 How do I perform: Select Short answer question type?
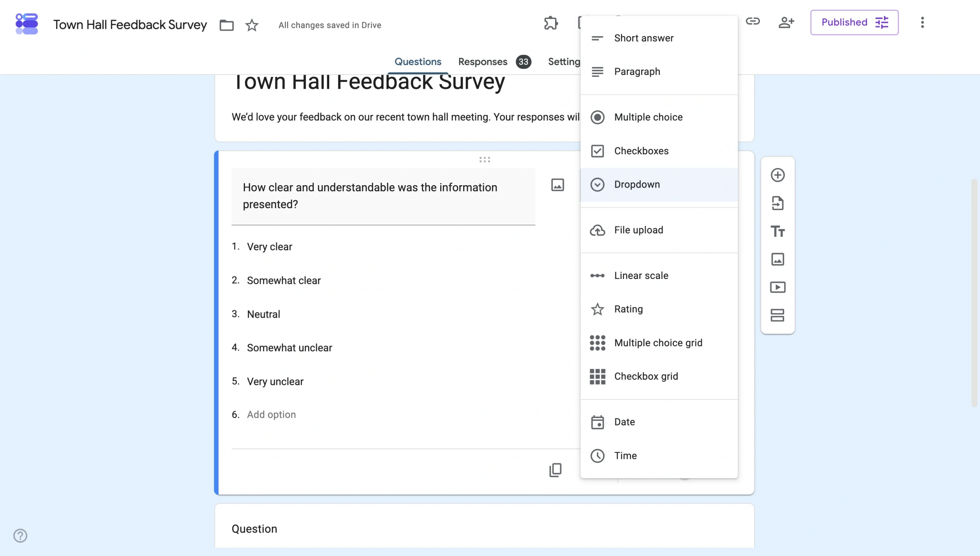coord(659,38)
